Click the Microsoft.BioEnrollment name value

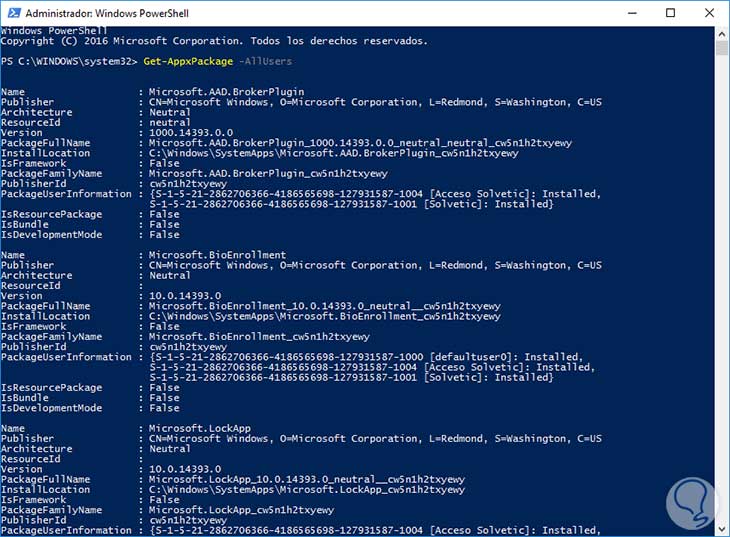pos(217,255)
